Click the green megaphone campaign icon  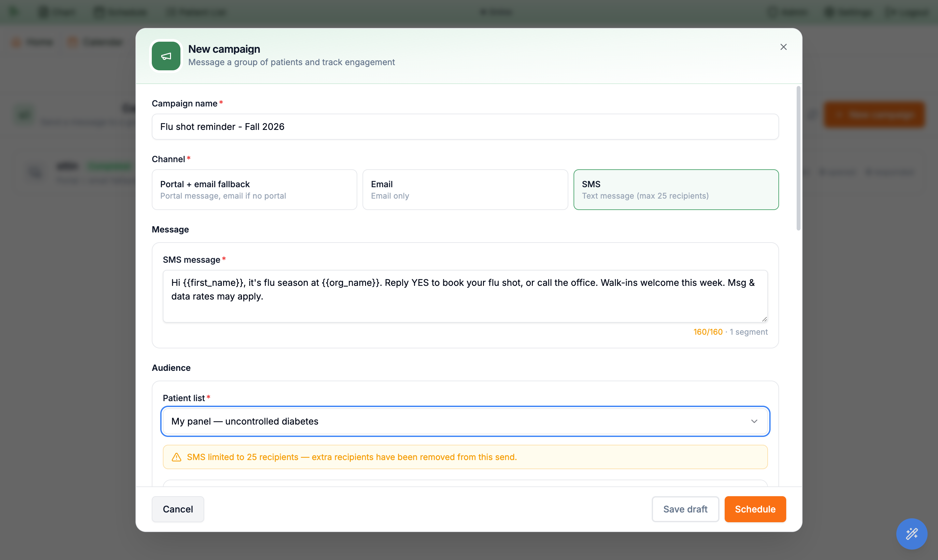click(166, 56)
